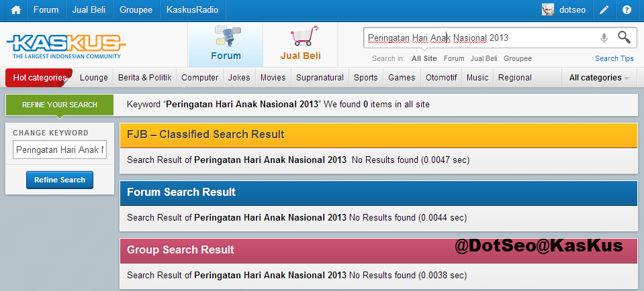Select 'All Site' search scope

click(x=424, y=58)
